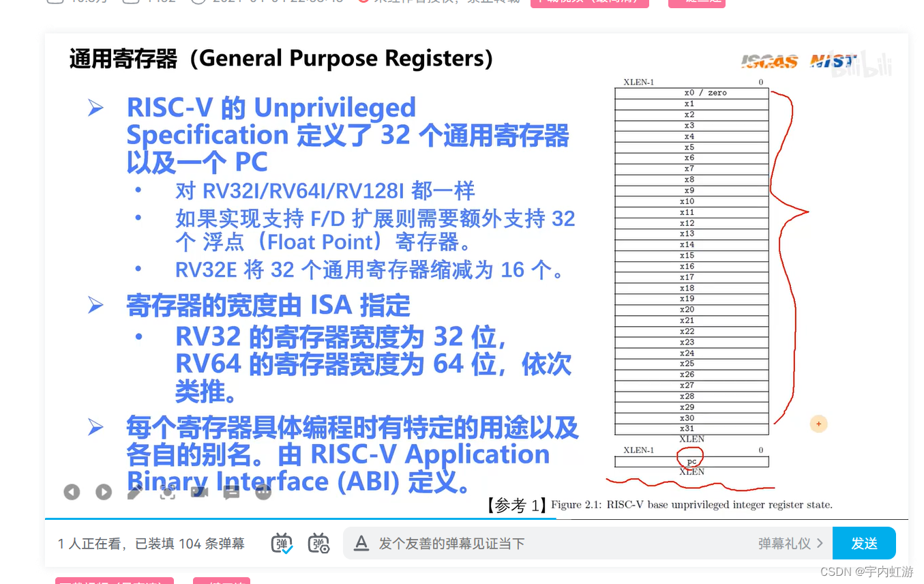Click the camera icon in slideshow toolbar
Screen dimensions: 924x584
[199, 492]
